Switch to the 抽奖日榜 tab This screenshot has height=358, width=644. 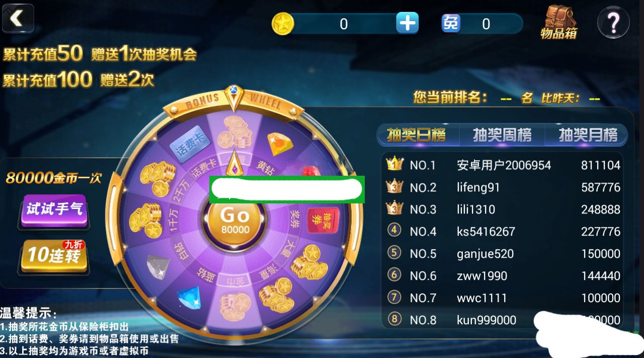(x=417, y=135)
